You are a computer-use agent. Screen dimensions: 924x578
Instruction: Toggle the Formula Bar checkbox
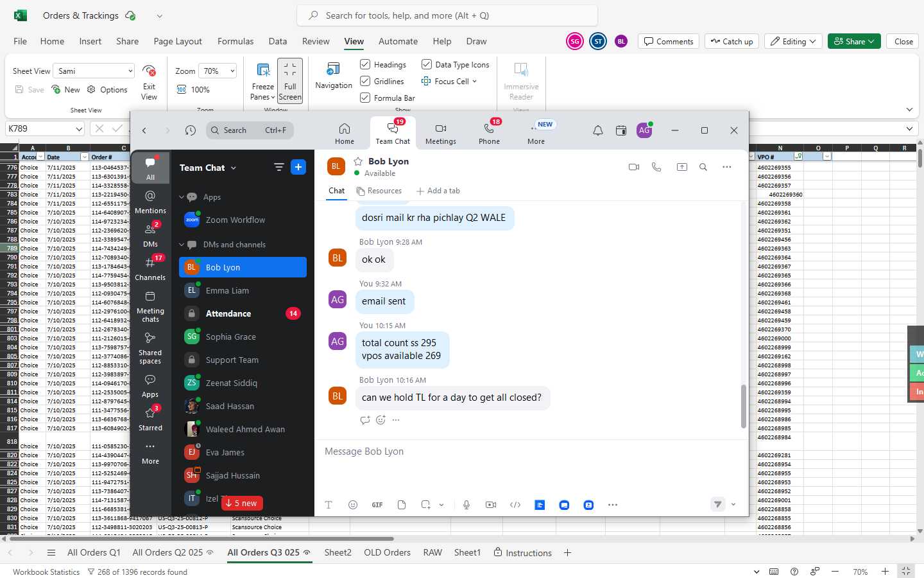[365, 98]
